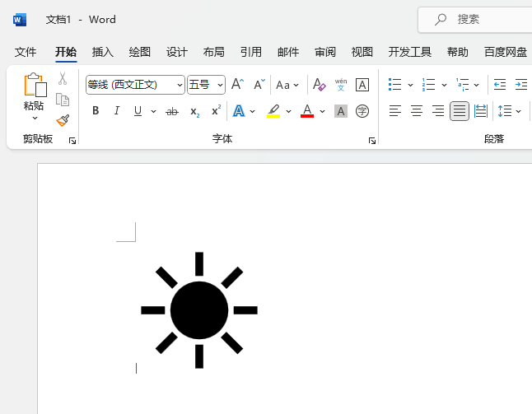Click the Cut scissors icon
This screenshot has height=414, width=532.
click(x=63, y=78)
